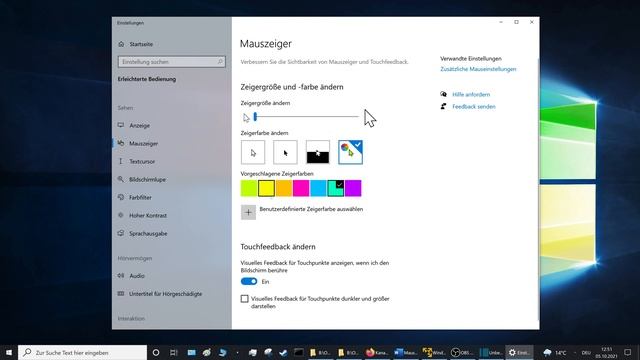This screenshot has height=360, width=640.
Task: Pick the purple pointer color
Action: pos(353,188)
